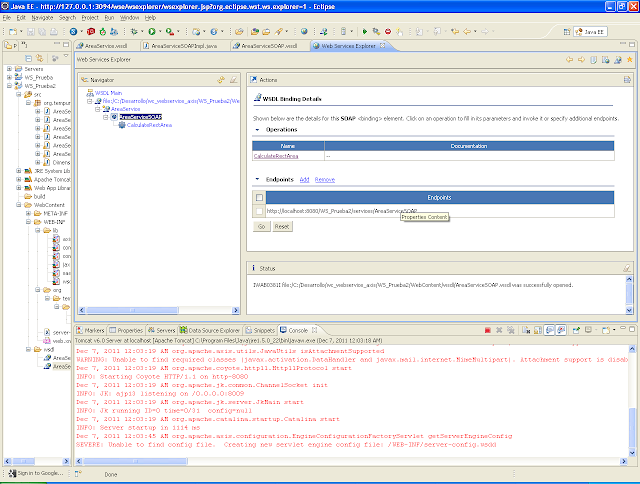The height and width of the screenshot is (484, 640).
Task: Click the UDDI Main page icon
Action: [x=593, y=60]
